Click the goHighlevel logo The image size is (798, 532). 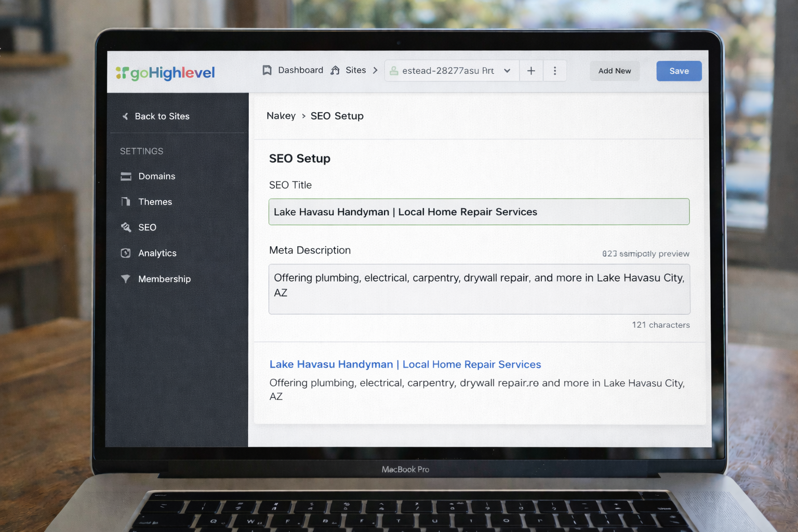(165, 73)
